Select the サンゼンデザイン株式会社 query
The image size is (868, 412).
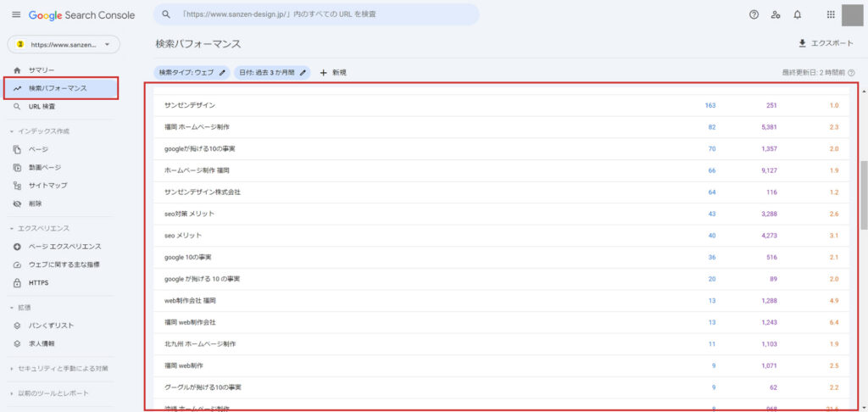(x=502, y=192)
